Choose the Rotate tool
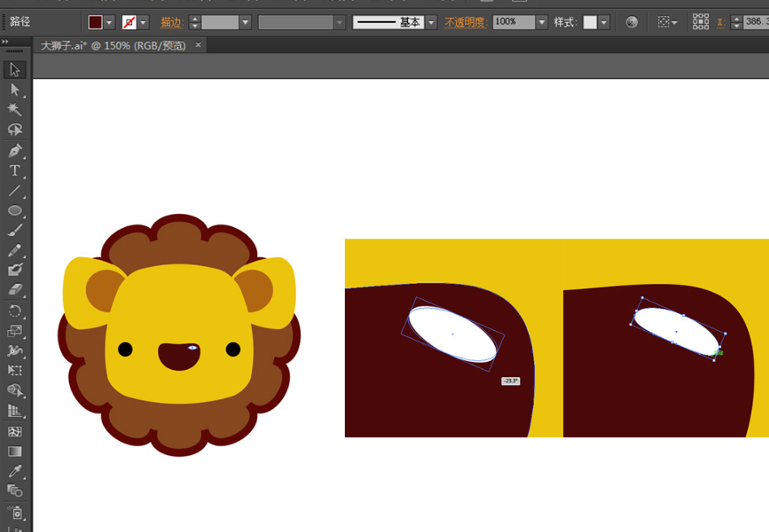This screenshot has height=532, width=769. pos(15,311)
